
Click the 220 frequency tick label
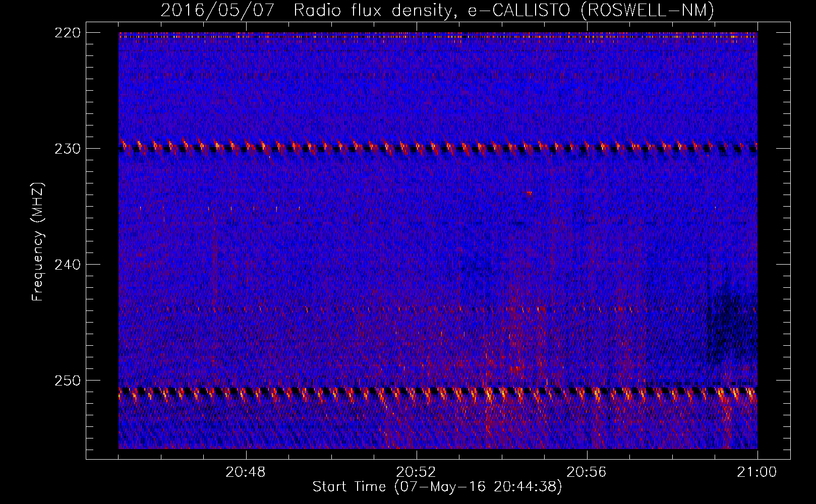coord(68,33)
